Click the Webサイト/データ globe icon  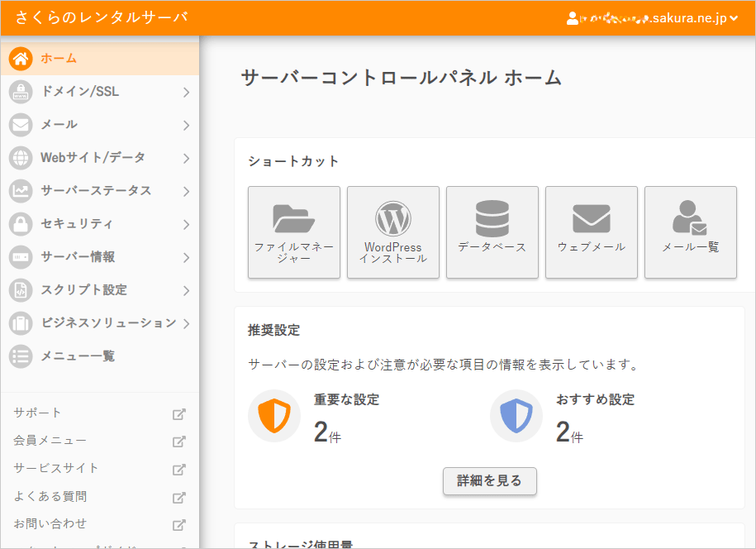(21, 158)
